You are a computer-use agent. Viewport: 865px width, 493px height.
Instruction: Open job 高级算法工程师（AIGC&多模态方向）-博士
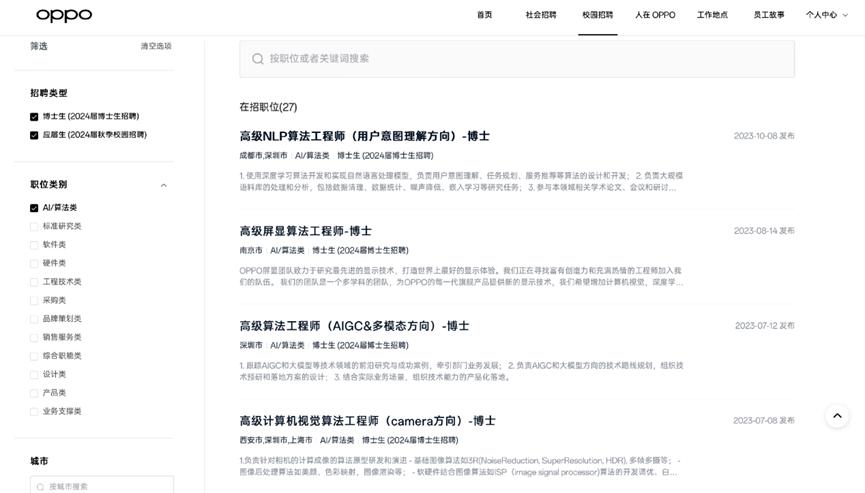(354, 326)
